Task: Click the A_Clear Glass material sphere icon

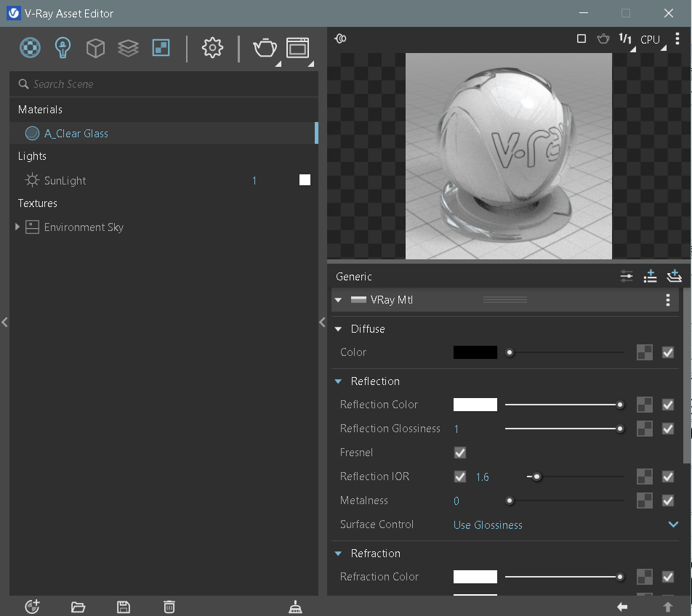Action: coord(32,133)
